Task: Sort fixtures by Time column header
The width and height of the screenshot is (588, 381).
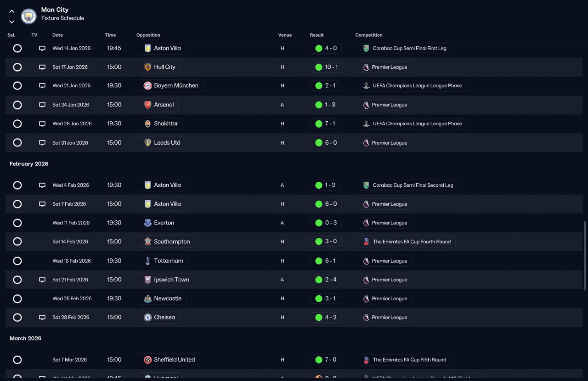Action: 110,35
